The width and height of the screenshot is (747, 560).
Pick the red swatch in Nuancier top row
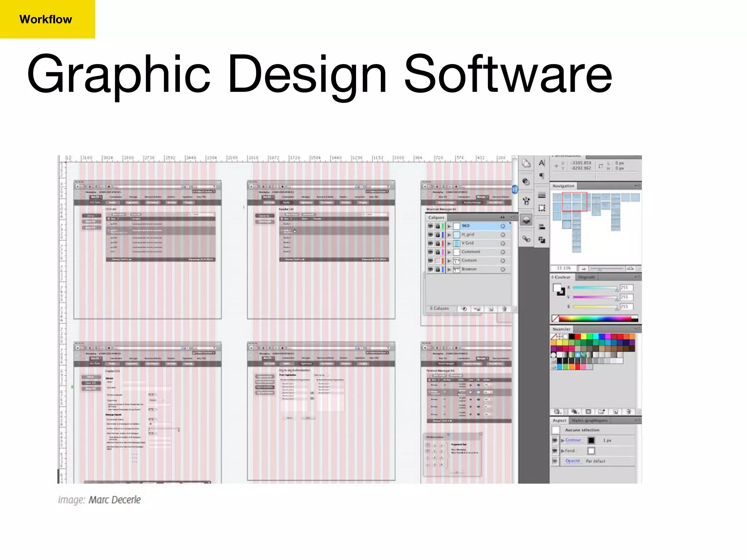click(578, 337)
